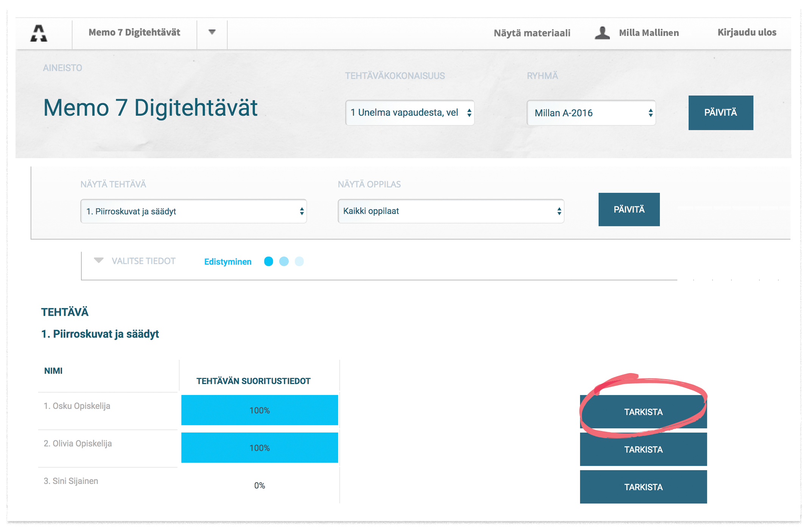Click the lightest blue progress legend dot
Screen dimensions: 809x532
(299, 261)
